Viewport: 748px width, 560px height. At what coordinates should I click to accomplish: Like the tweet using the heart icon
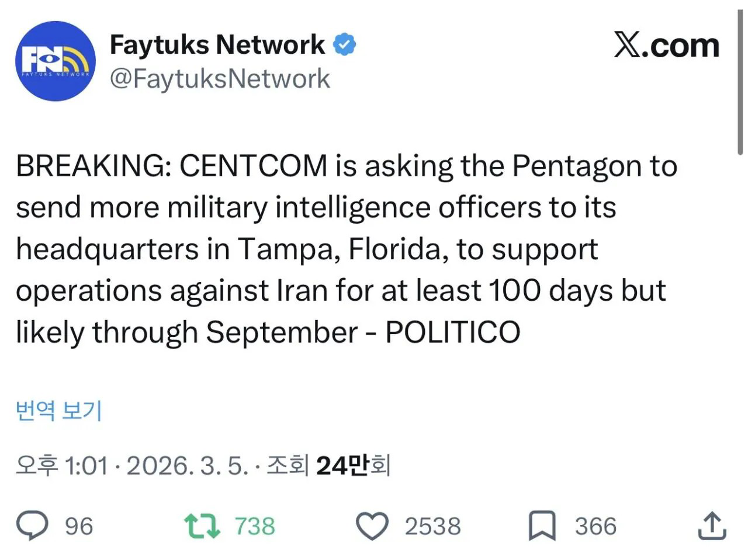(372, 526)
